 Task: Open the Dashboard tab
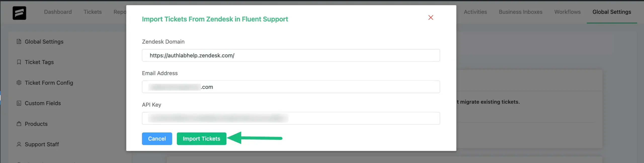58,12
